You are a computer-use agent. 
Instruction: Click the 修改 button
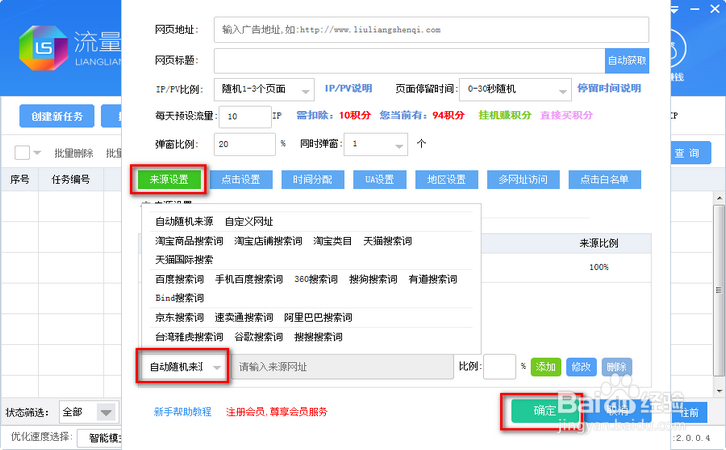pos(581,367)
